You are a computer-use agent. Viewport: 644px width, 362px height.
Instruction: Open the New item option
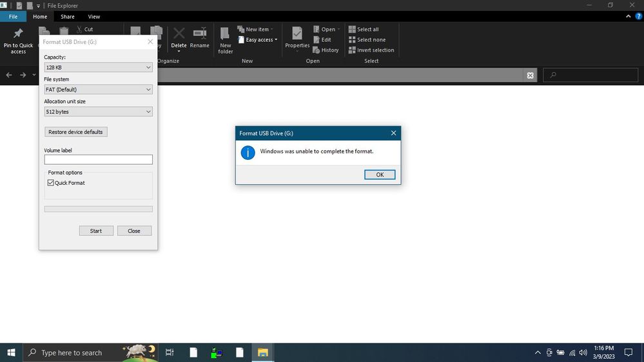coord(255,29)
